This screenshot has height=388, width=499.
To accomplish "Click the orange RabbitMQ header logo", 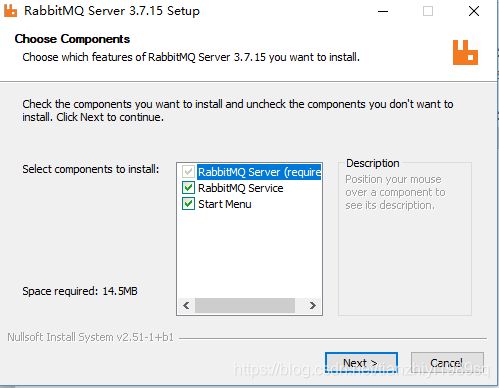I will tap(465, 52).
